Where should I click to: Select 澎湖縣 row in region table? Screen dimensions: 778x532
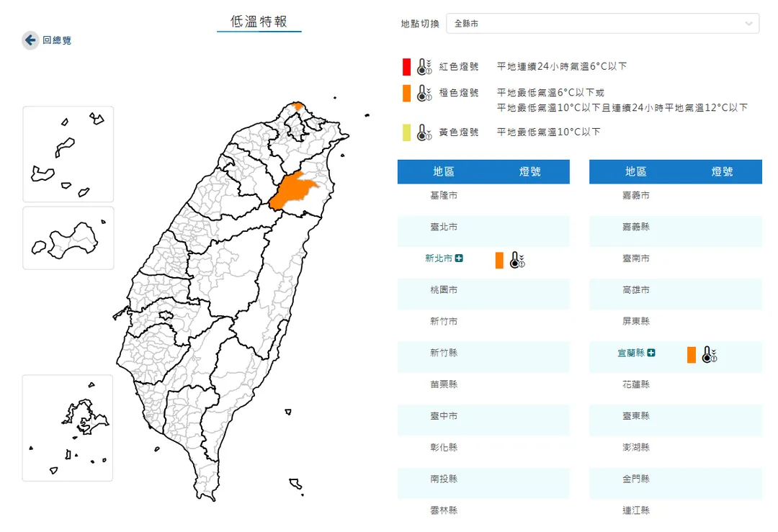[x=675, y=451]
